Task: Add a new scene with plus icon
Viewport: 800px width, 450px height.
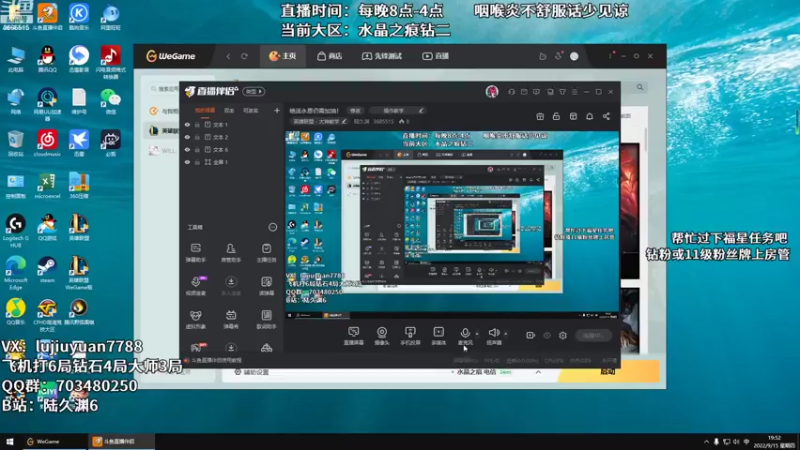Action: coord(277,110)
